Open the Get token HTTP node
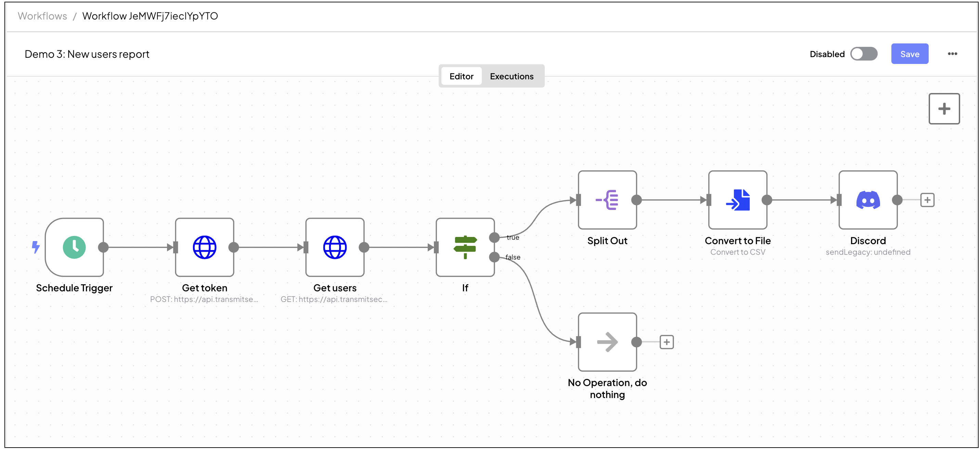980x450 pixels. click(x=205, y=248)
